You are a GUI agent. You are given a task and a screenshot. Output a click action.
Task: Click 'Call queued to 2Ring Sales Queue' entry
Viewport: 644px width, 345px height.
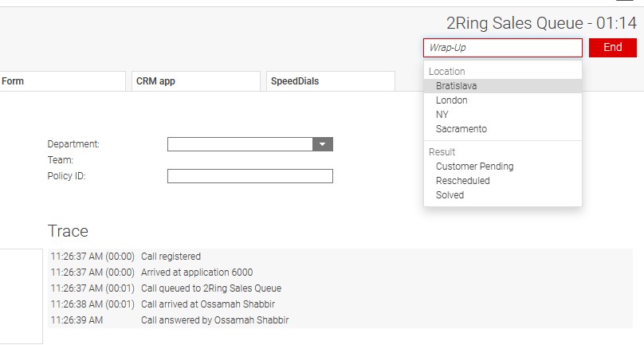(x=211, y=288)
